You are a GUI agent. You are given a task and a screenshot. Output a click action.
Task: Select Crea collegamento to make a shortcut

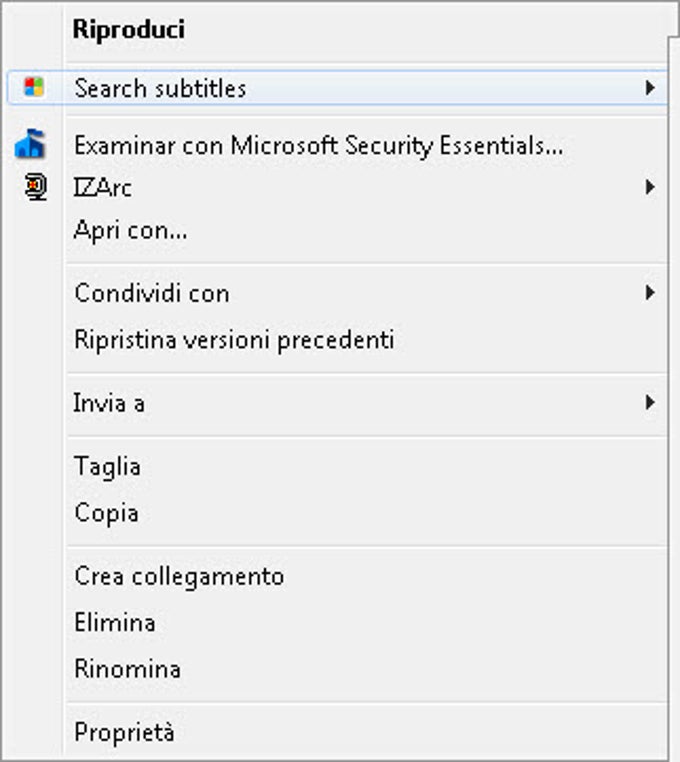click(179, 577)
